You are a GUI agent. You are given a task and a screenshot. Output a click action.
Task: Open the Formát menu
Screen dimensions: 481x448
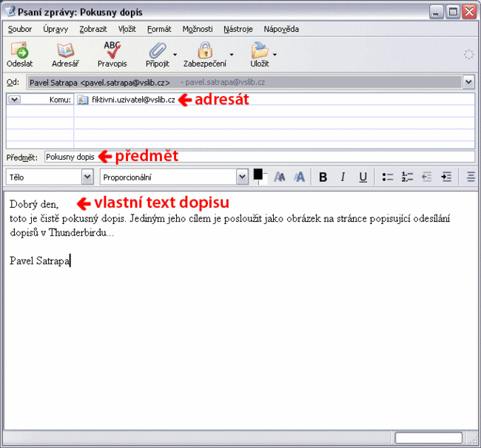coord(159,29)
